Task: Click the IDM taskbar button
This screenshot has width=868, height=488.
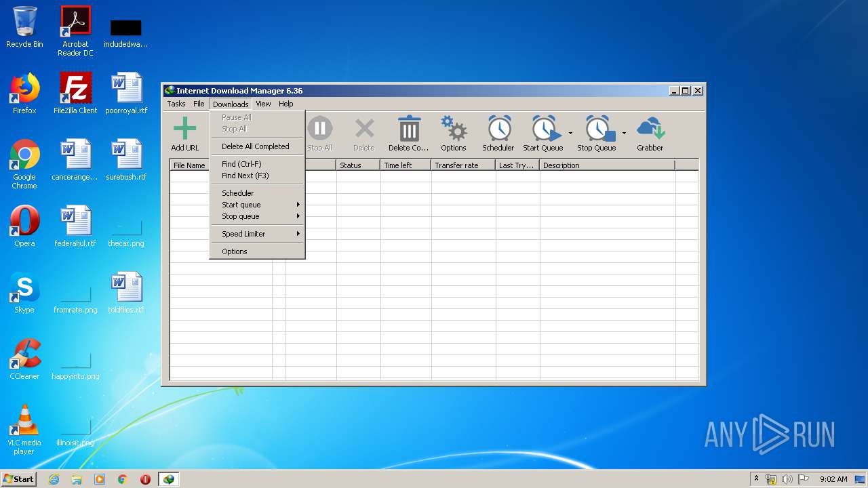Action: 168,479
